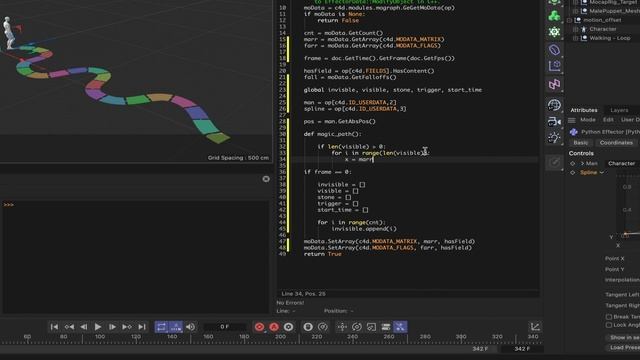Open the Basic attributes tab
Screen dimensions: 640x360
[x=581, y=143]
